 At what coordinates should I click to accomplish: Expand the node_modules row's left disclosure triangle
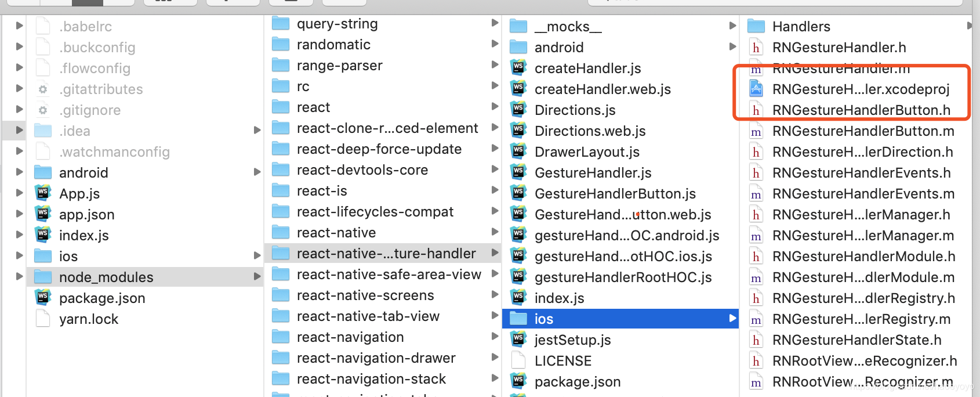pos(19,277)
